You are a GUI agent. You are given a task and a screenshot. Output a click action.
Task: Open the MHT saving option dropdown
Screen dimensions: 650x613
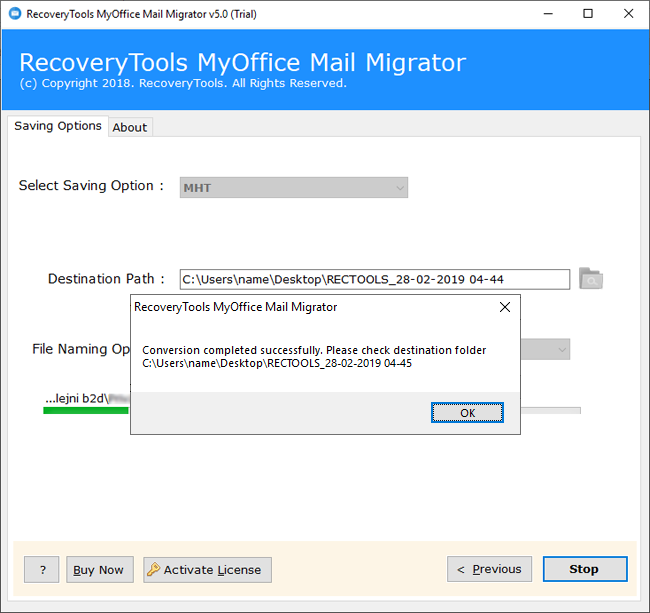(x=294, y=188)
